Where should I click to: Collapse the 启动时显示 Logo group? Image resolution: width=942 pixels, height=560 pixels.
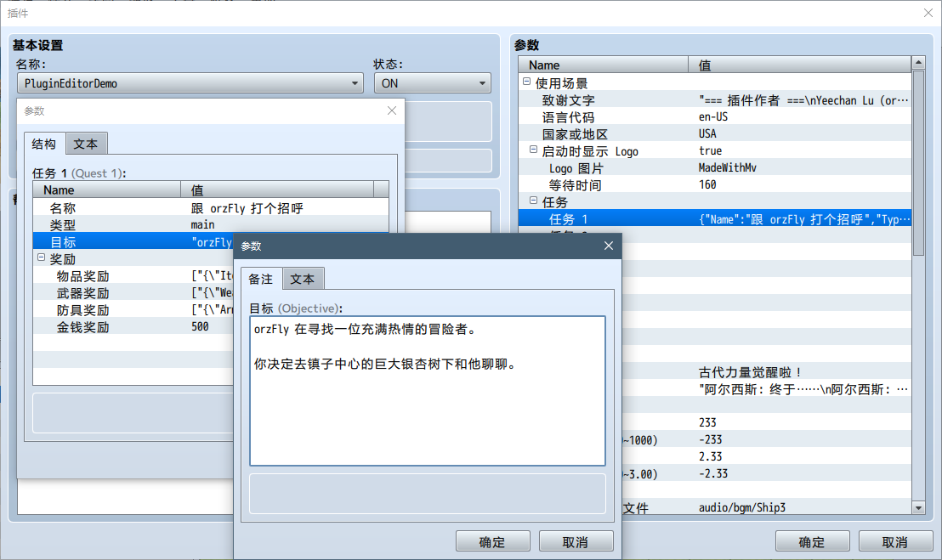click(533, 150)
